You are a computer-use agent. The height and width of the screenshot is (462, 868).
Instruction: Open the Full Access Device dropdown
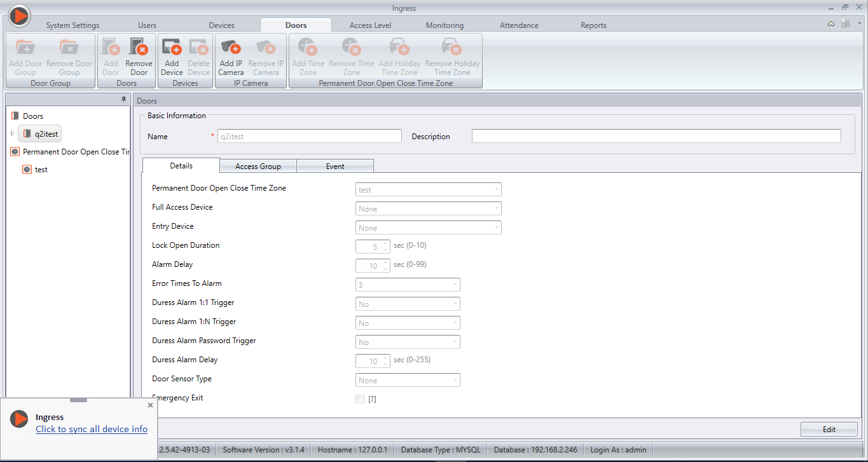[429, 208]
